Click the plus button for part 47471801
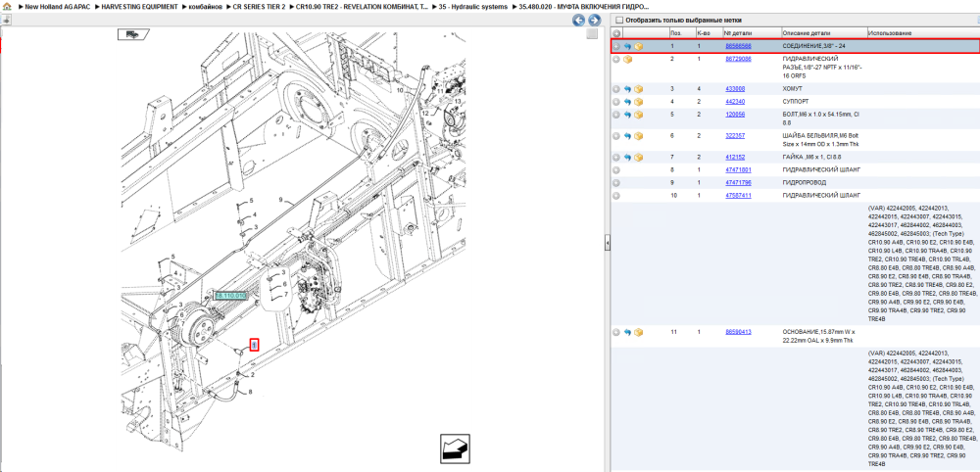The width and height of the screenshot is (980, 472). point(616,169)
